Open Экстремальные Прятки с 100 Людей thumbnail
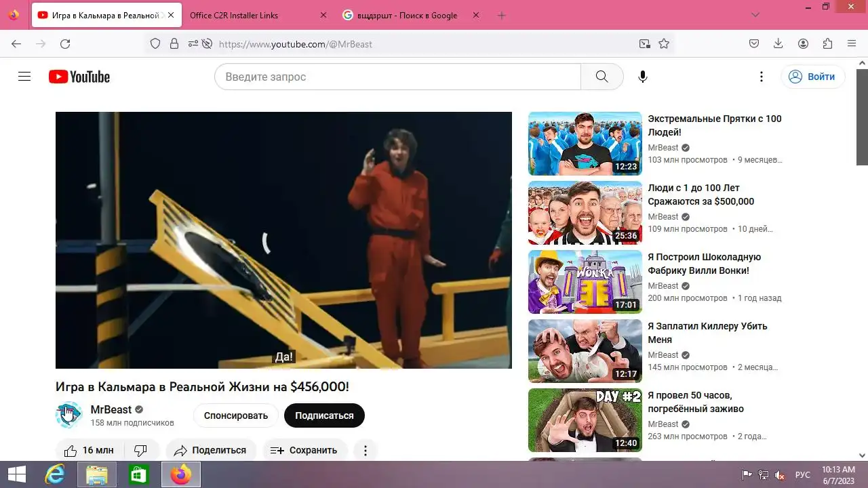 585,144
